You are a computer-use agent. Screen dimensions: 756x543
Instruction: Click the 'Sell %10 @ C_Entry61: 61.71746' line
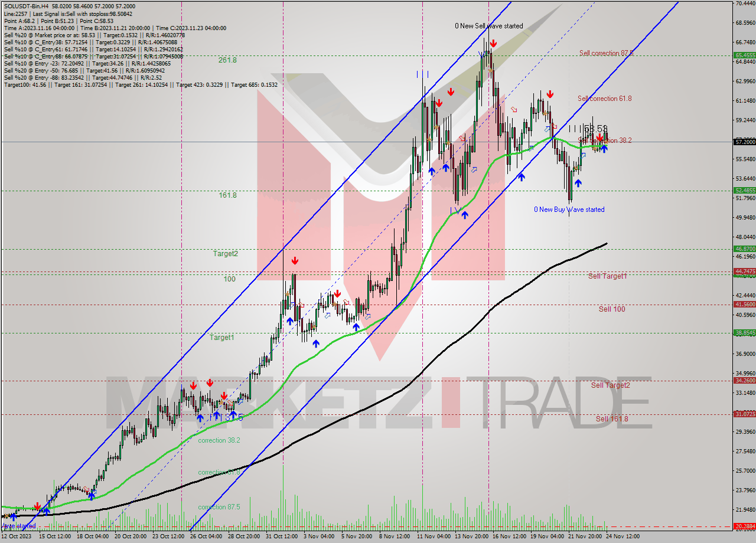click(x=93, y=50)
